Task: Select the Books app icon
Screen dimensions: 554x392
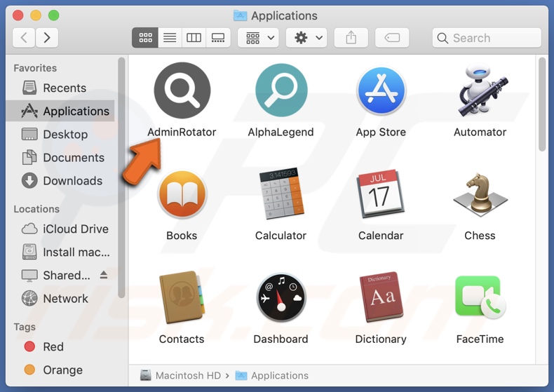Action: (182, 194)
